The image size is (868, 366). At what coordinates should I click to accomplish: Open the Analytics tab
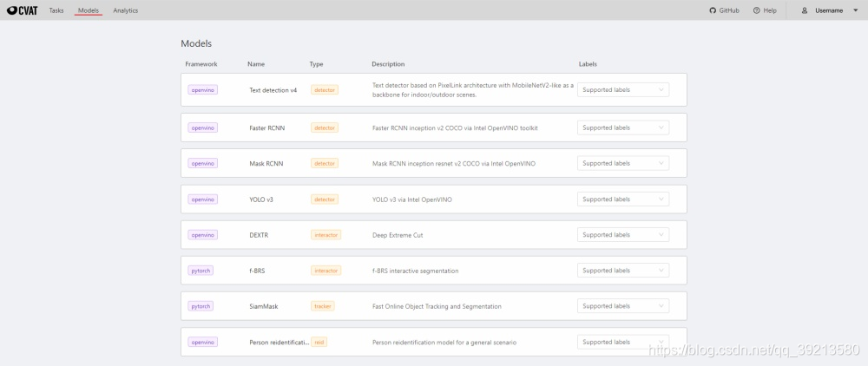126,10
